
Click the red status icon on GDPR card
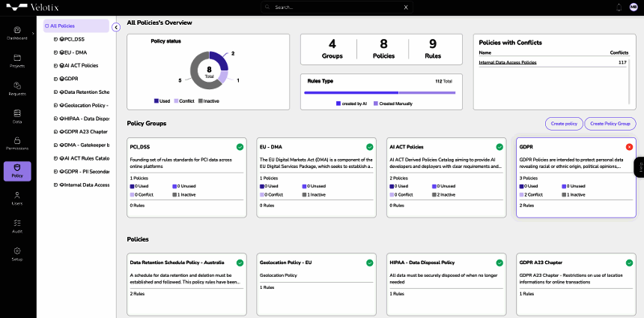[629, 147]
